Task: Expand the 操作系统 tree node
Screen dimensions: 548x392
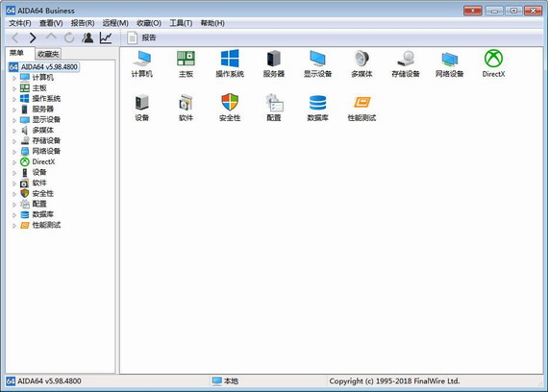Action: 14,99
